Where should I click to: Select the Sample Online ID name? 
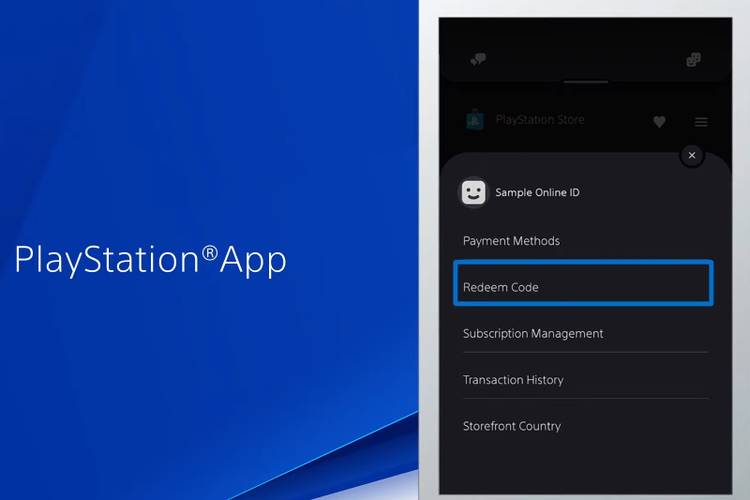(x=537, y=193)
